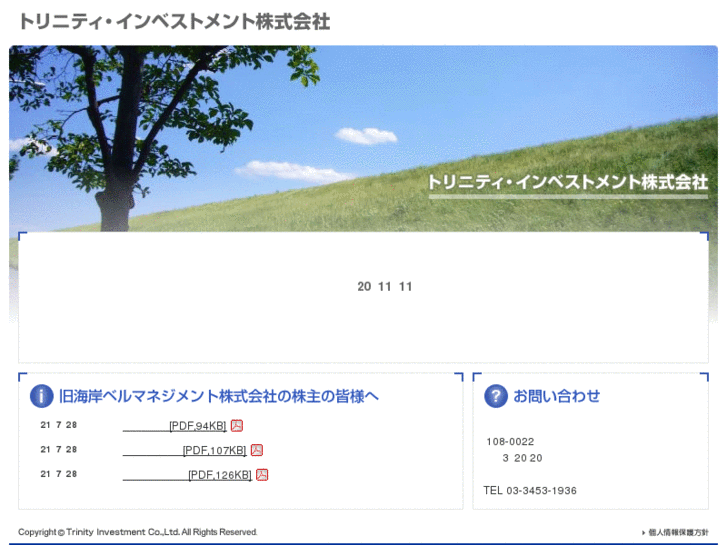
Task: Click the 3 20 20 address line
Action: click(522, 458)
